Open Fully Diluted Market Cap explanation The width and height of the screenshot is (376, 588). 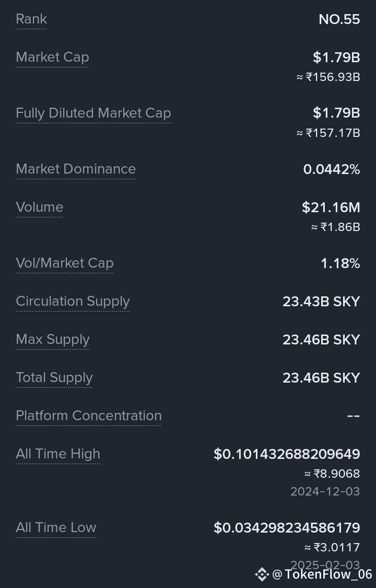pos(93,113)
